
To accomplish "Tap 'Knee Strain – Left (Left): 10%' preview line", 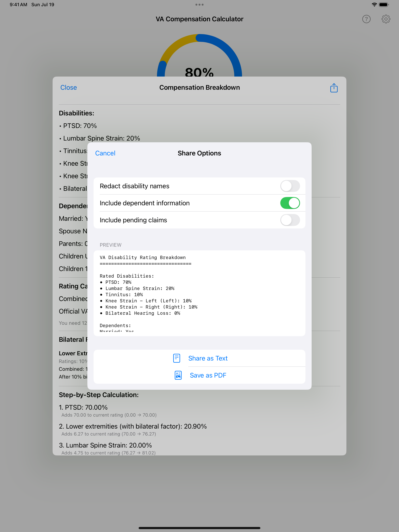I will [146, 301].
